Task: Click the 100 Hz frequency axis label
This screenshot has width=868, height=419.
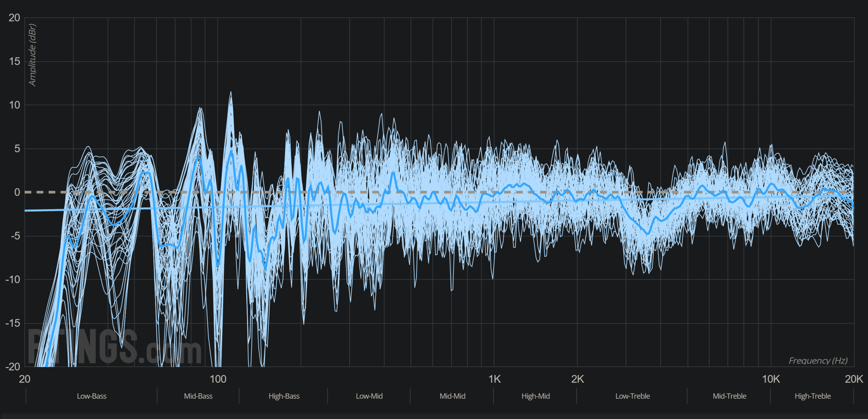Action: (218, 379)
